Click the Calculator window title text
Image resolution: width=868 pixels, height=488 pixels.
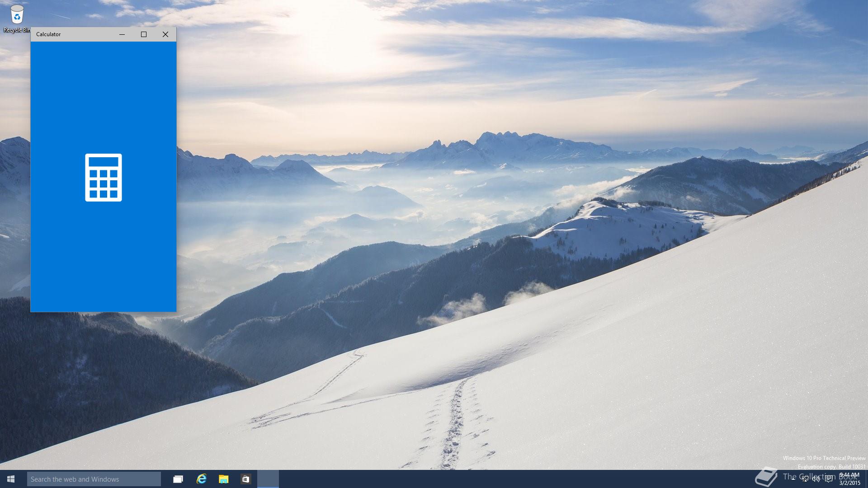click(48, 34)
